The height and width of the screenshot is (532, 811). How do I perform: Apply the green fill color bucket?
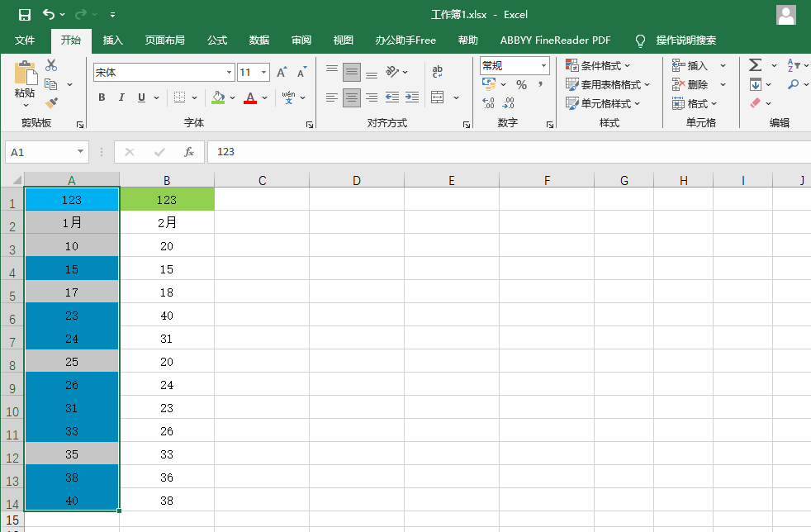click(218, 97)
